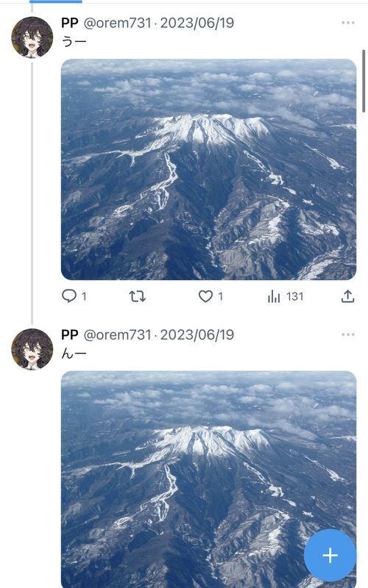Visit PP display name on first tweet
This screenshot has width=368, height=588.
(x=69, y=23)
